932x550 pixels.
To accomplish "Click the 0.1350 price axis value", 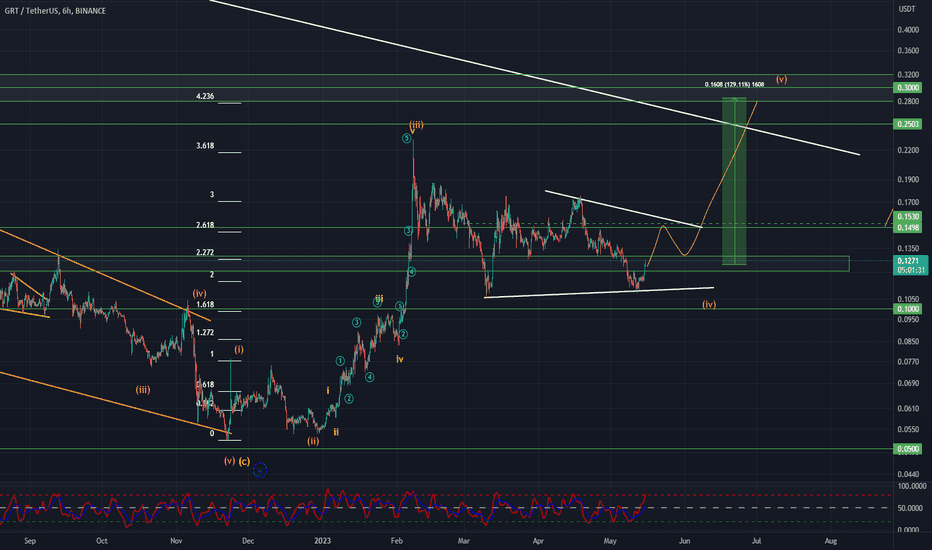I will click(908, 249).
